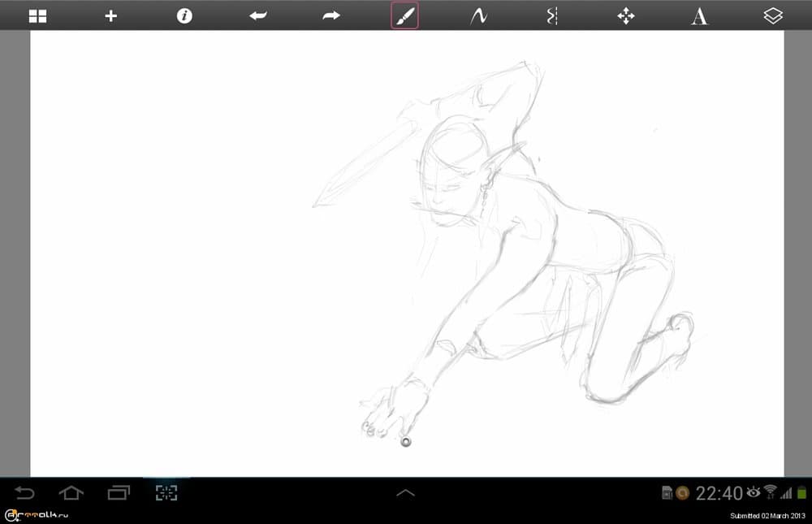Open the Text tool
Image resolution: width=812 pixels, height=524 pixels.
pyautogui.click(x=699, y=15)
